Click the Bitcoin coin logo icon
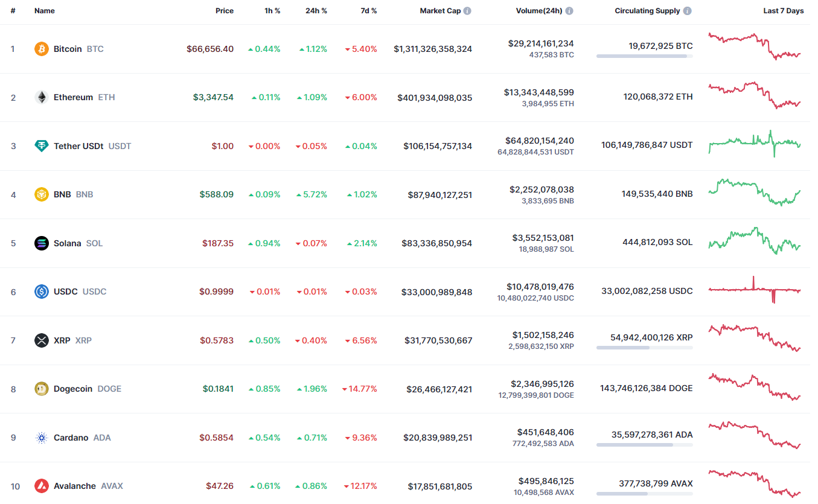This screenshot has height=504, width=818. (41, 49)
